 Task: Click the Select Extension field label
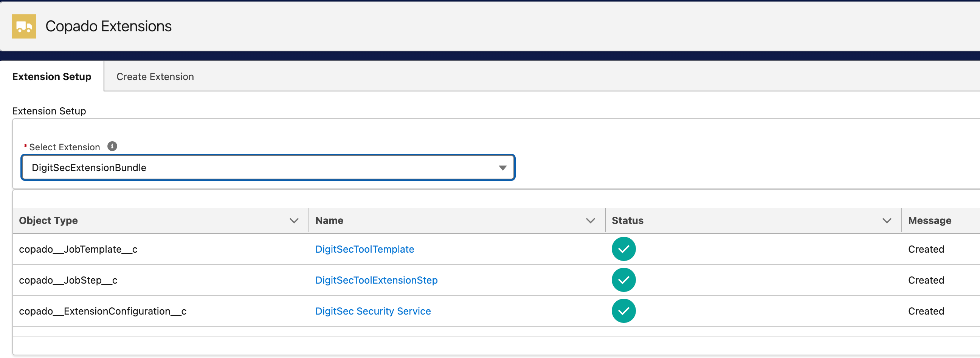64,147
